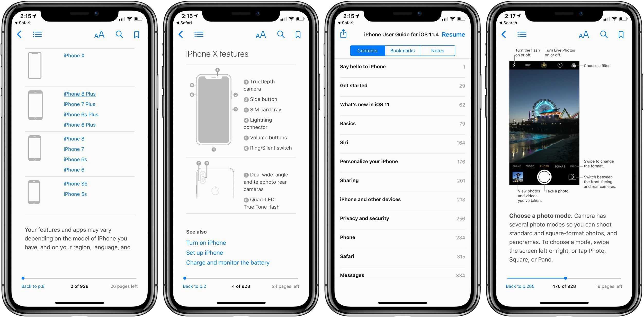Switch to the Notes tab
The height and width of the screenshot is (317, 644).
pos(437,50)
